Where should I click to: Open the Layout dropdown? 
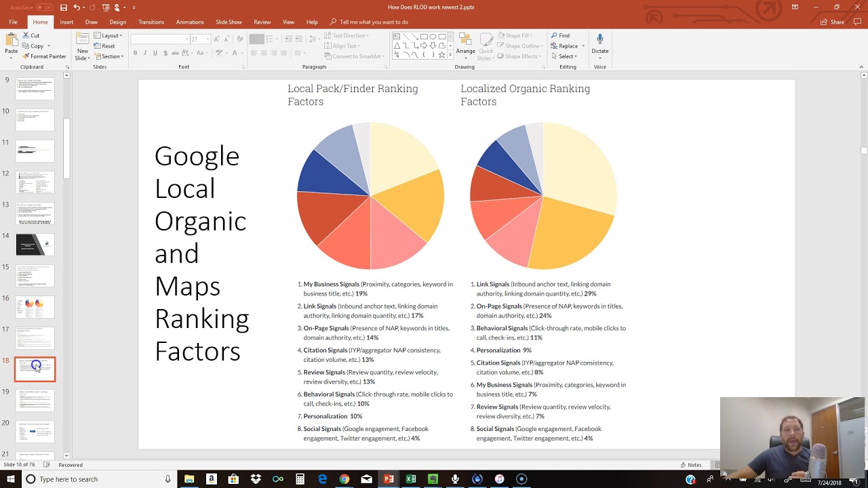[108, 35]
